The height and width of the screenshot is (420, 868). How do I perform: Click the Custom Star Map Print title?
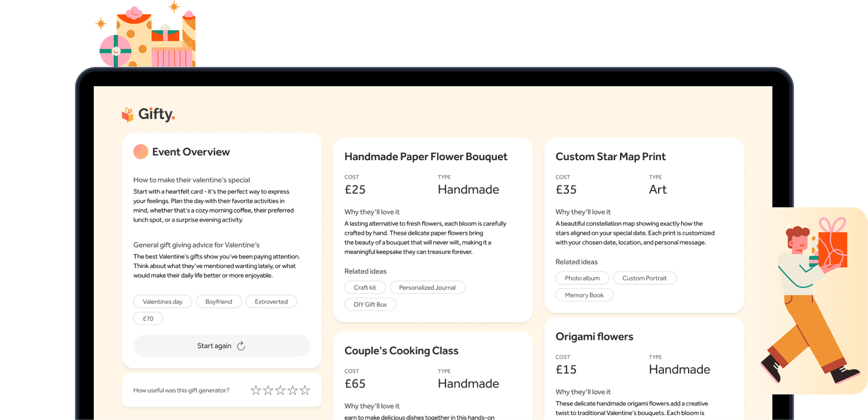(611, 157)
